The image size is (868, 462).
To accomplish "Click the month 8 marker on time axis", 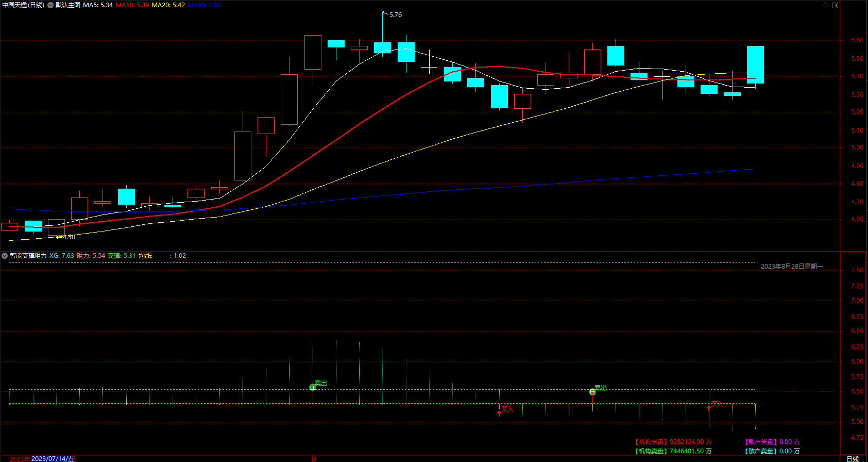I will (314, 458).
